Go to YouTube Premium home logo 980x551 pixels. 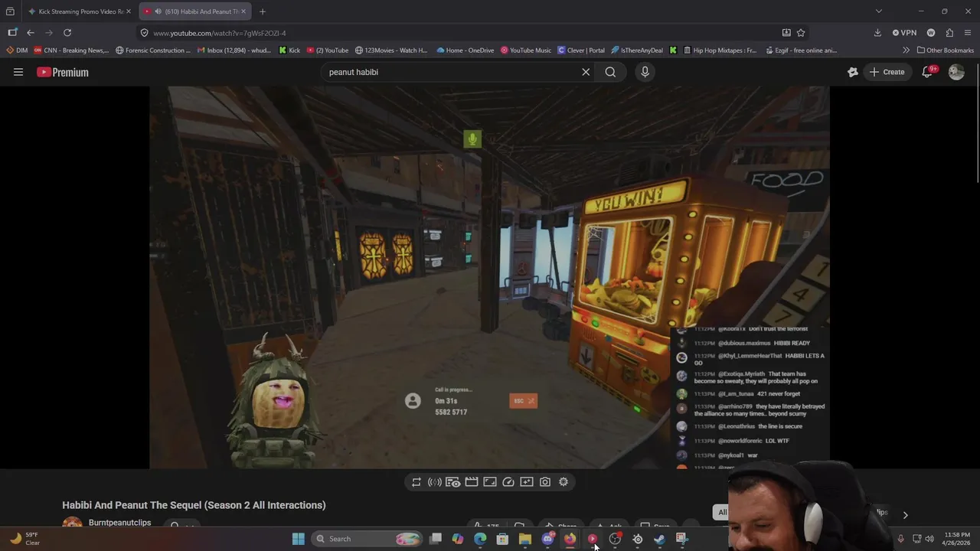63,72
